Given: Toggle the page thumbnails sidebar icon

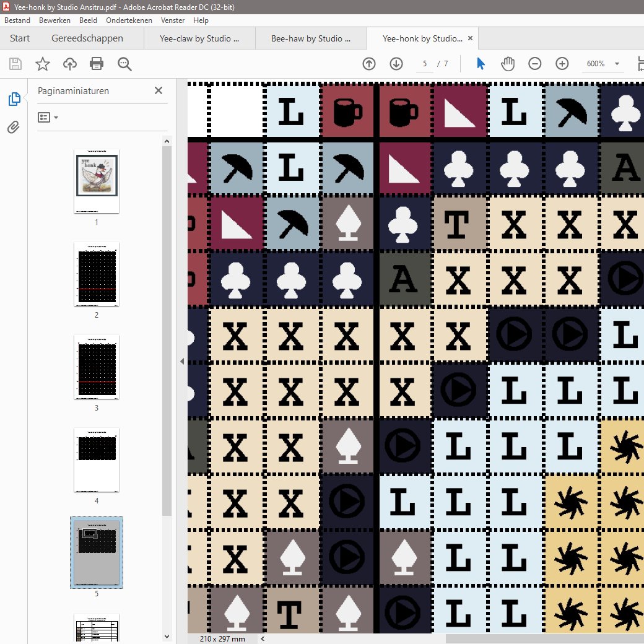Looking at the screenshot, I should pyautogui.click(x=14, y=99).
